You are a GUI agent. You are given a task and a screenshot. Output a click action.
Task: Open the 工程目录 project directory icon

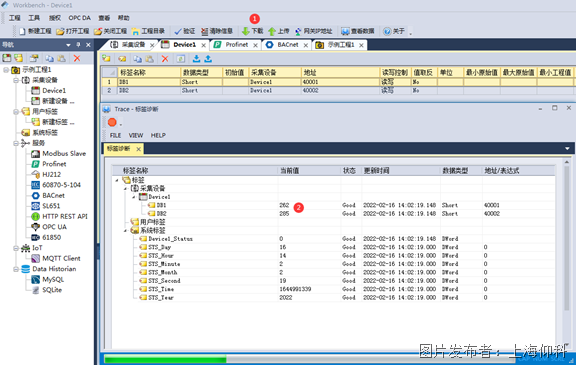pyautogui.click(x=136, y=31)
